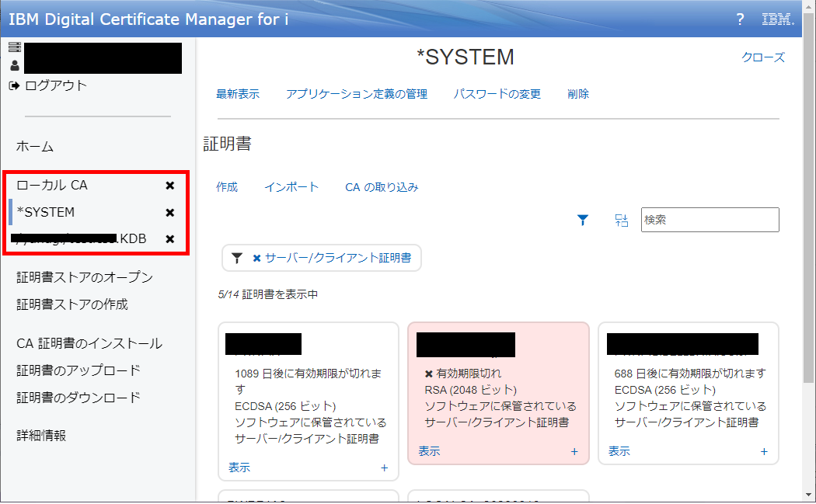Click the "RSA (2048 ビット)" text
The image size is (816, 504).
coord(470,390)
